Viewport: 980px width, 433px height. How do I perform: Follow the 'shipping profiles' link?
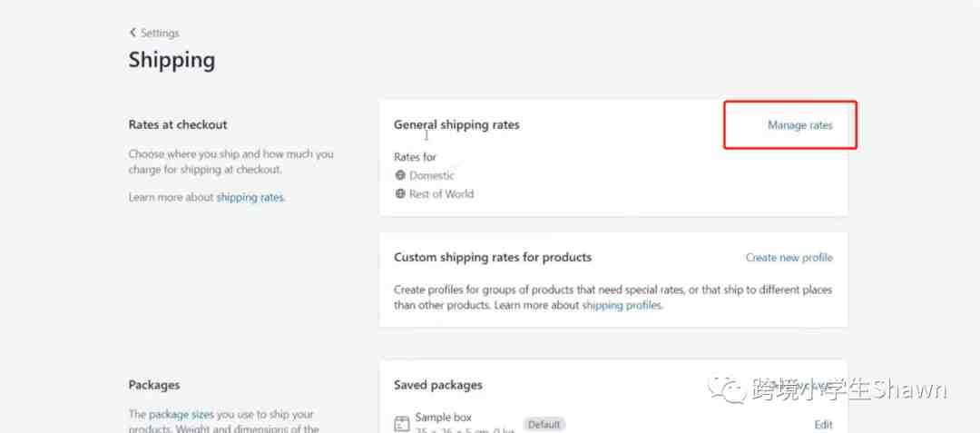pos(622,306)
